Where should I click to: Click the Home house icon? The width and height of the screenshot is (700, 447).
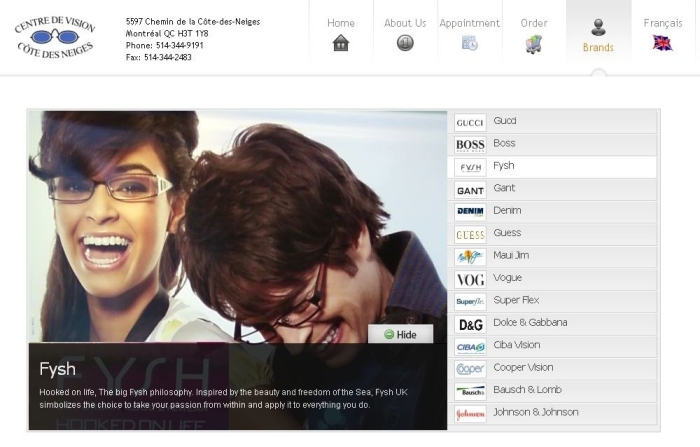pyautogui.click(x=341, y=43)
